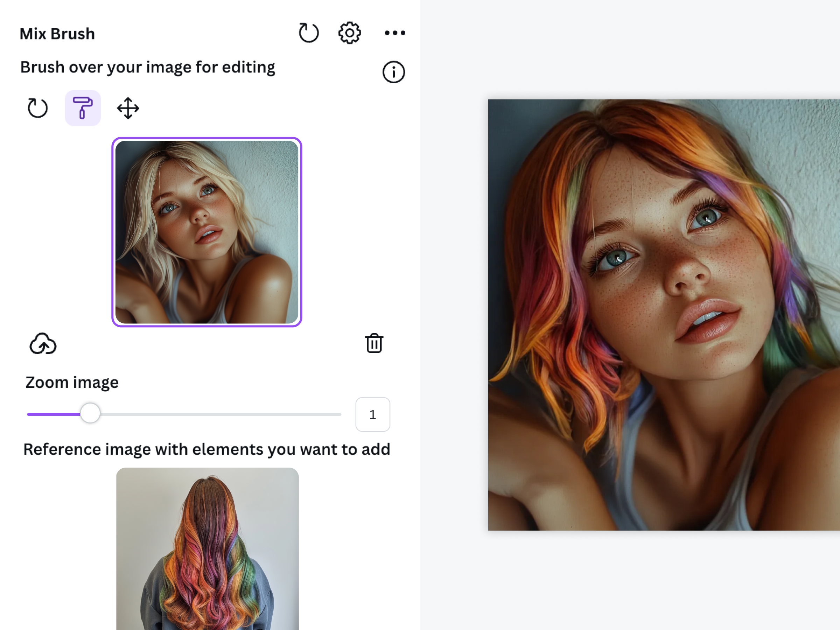
Task: Click the 'Brush over your image for editing' text
Action: [x=147, y=67]
